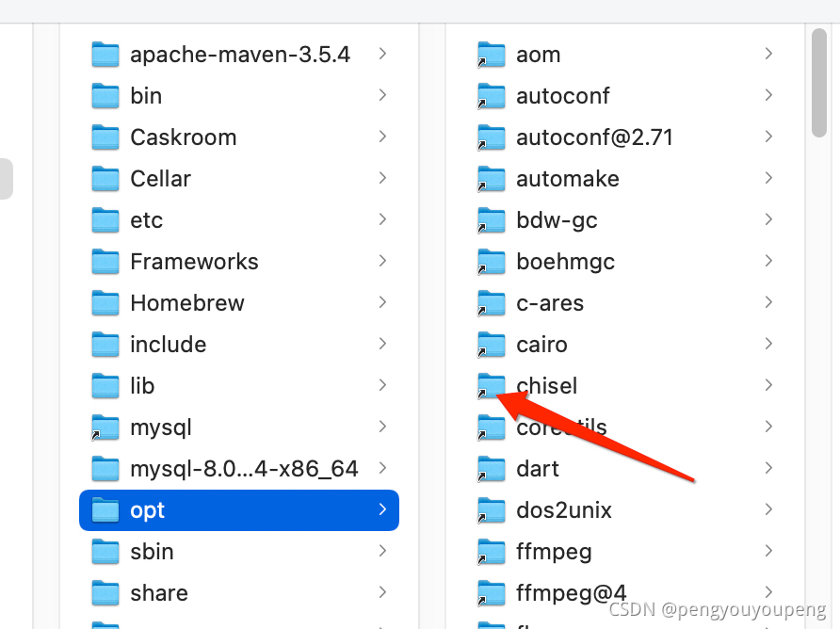
Task: Expand the ffmpeg row chevron
Action: click(768, 551)
